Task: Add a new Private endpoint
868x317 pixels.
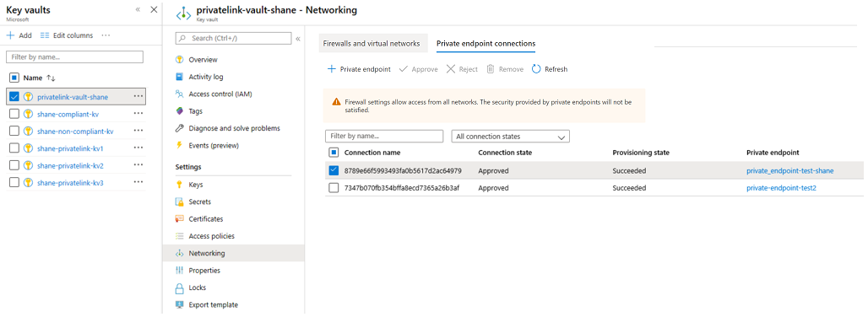Action: (x=359, y=69)
